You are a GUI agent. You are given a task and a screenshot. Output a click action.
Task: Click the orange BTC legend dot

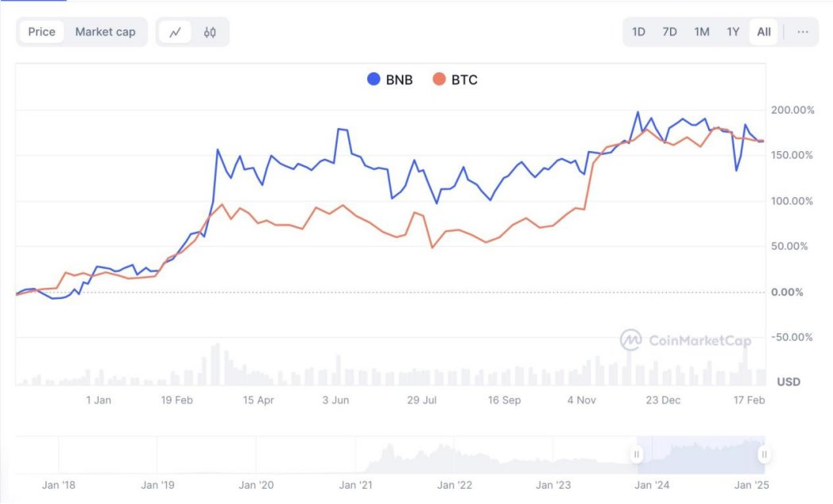[440, 79]
